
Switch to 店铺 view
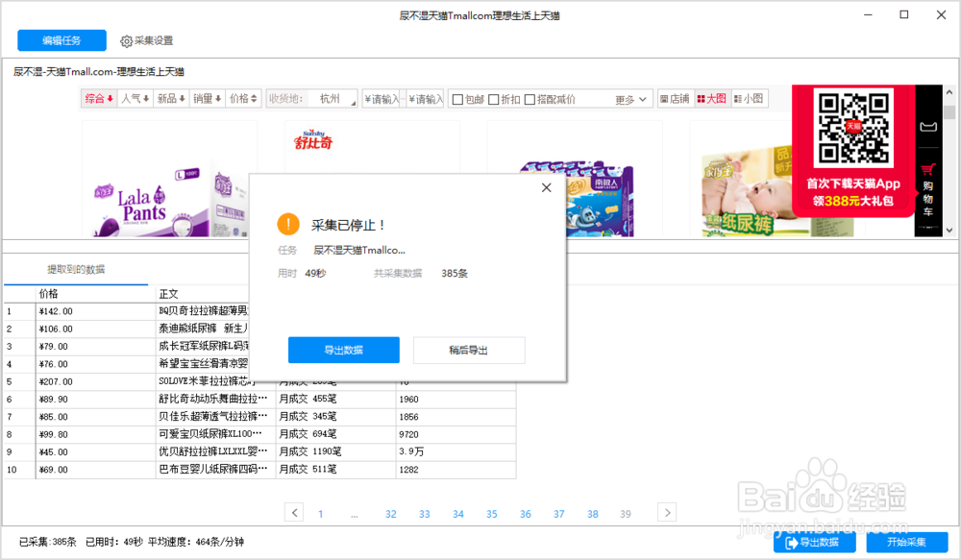click(675, 99)
